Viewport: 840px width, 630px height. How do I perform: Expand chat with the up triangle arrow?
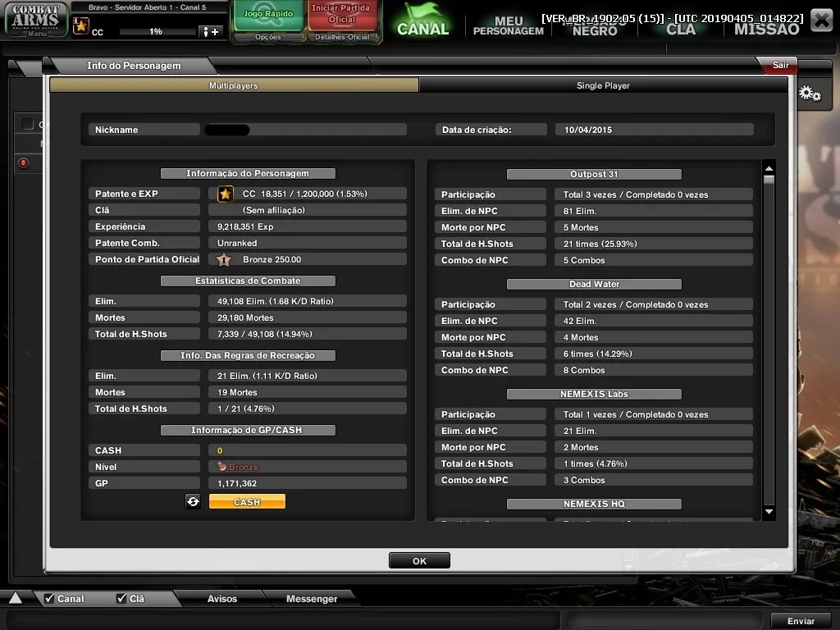[x=16, y=598]
